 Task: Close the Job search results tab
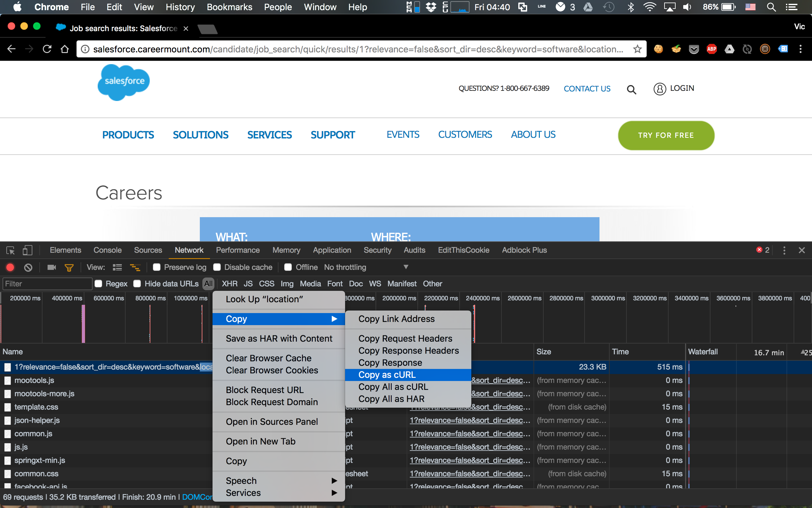click(186, 29)
